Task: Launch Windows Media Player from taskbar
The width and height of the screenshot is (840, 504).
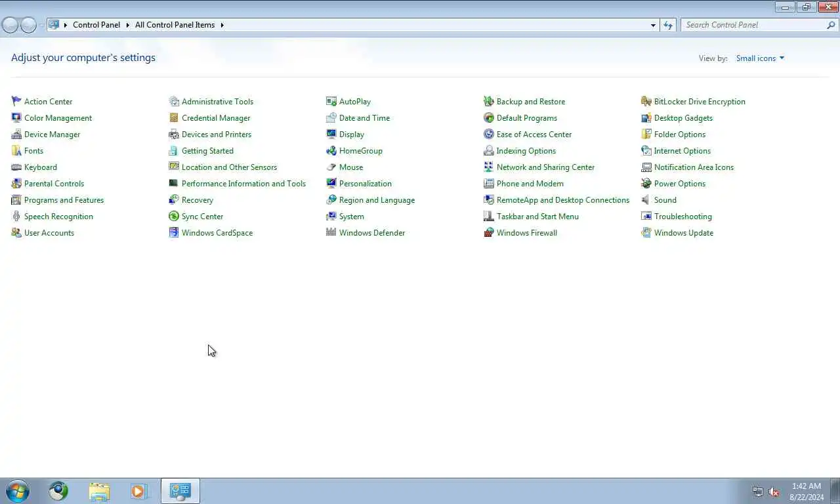Action: [139, 491]
